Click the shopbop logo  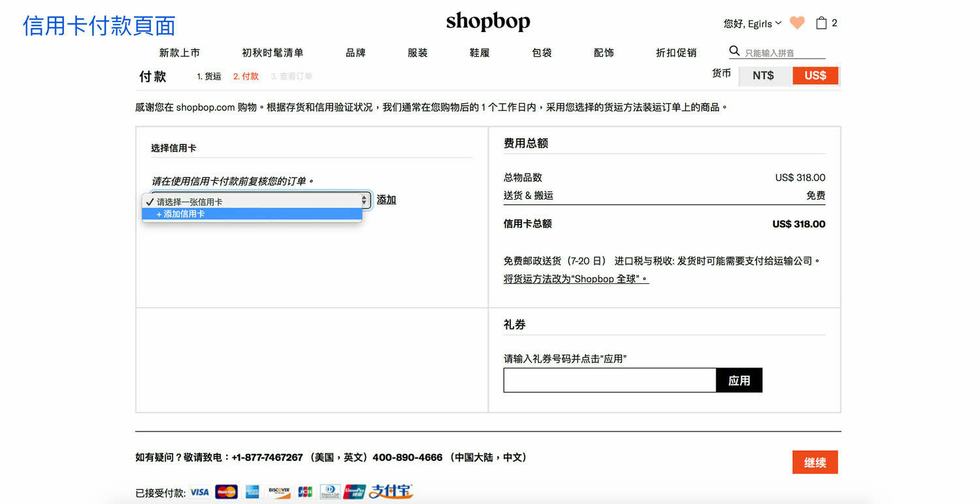(x=488, y=22)
